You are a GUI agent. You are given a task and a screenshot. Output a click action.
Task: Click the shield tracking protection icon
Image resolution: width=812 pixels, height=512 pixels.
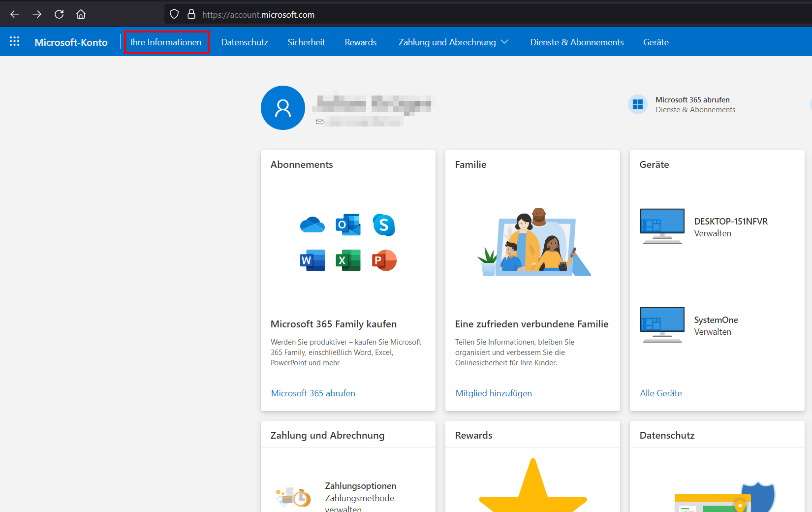174,14
